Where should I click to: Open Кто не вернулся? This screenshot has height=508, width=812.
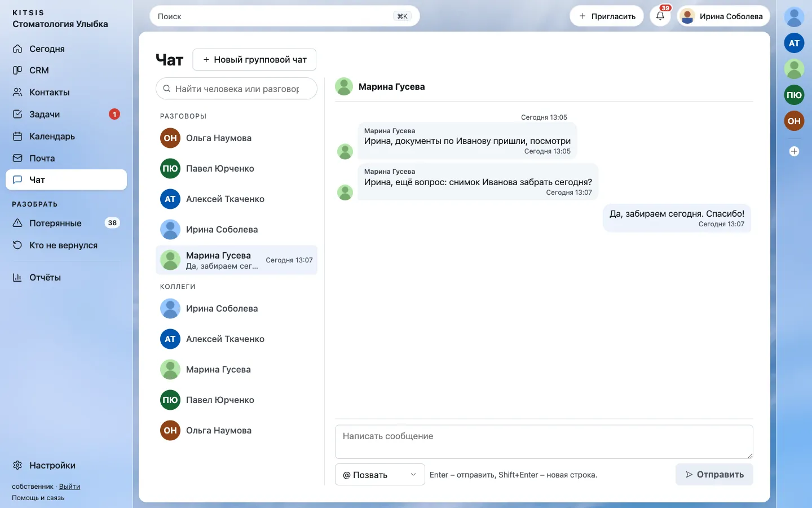coord(66,245)
